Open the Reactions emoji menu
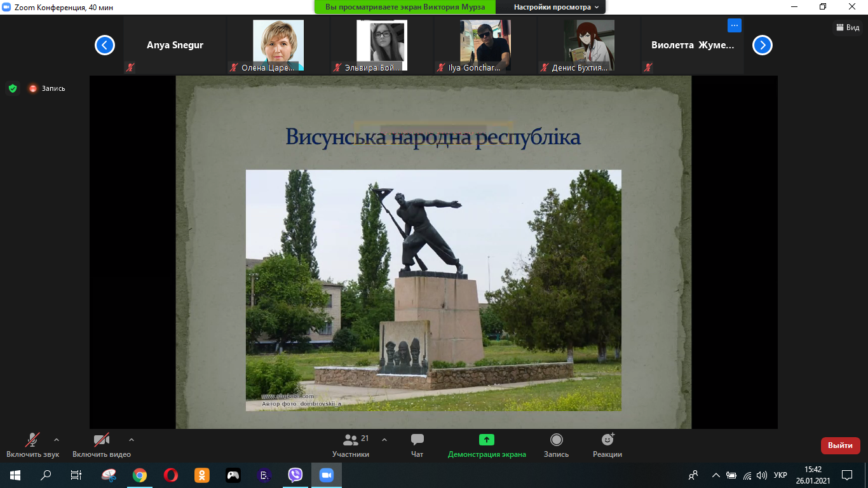The width and height of the screenshot is (868, 488). click(x=607, y=440)
